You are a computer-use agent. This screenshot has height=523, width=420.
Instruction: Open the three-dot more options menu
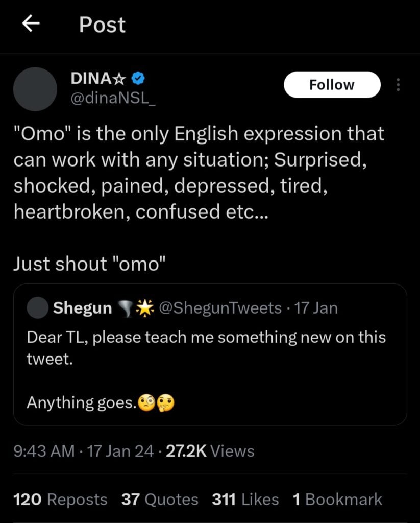pos(398,85)
